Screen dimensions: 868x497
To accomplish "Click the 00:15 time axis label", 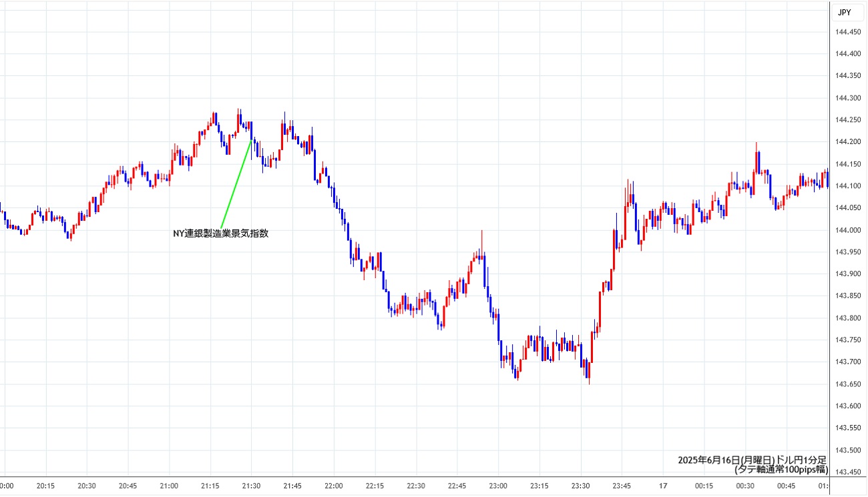I will point(703,486).
